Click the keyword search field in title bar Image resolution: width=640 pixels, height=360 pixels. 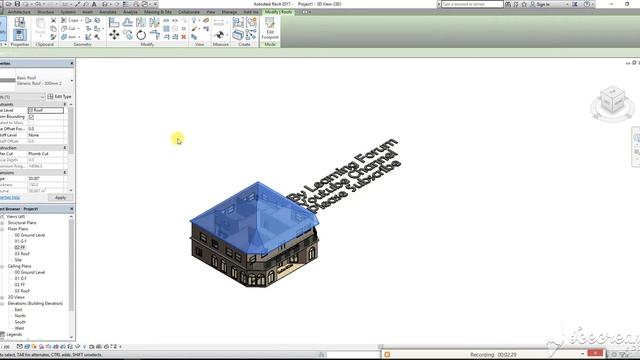472,4
